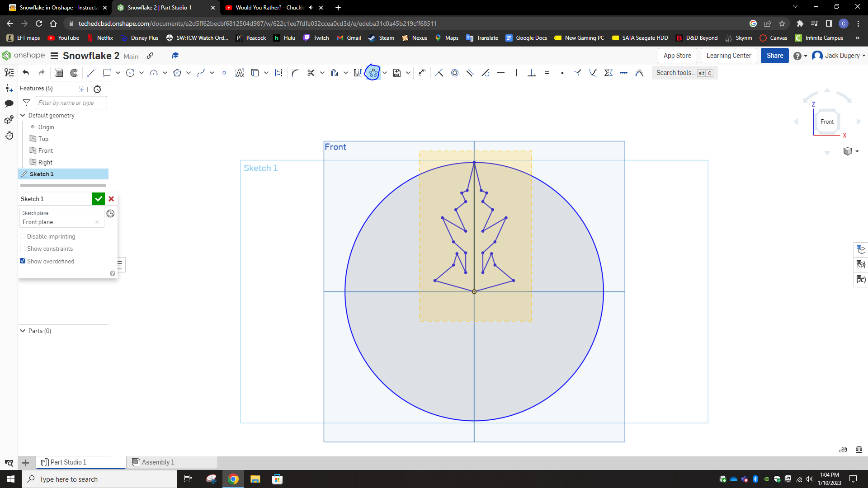Viewport: 868px width, 488px height.
Task: Open the Sketch text tool
Action: [x=240, y=72]
